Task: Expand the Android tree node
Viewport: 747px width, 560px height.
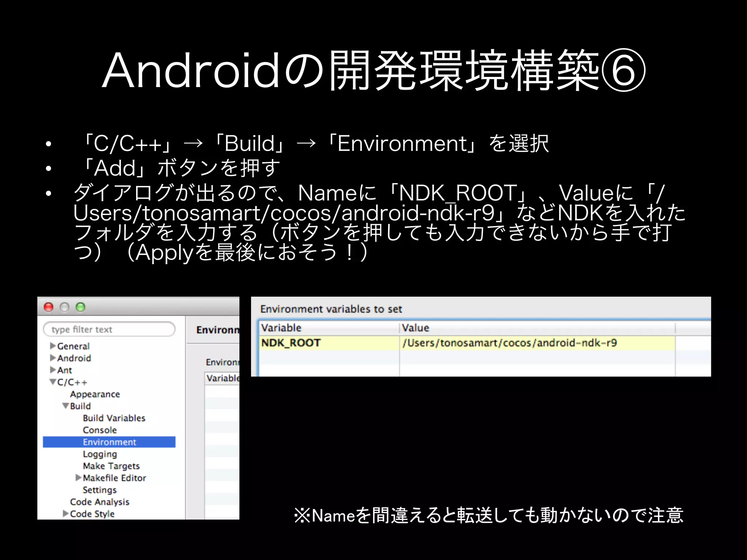Action: pos(53,358)
